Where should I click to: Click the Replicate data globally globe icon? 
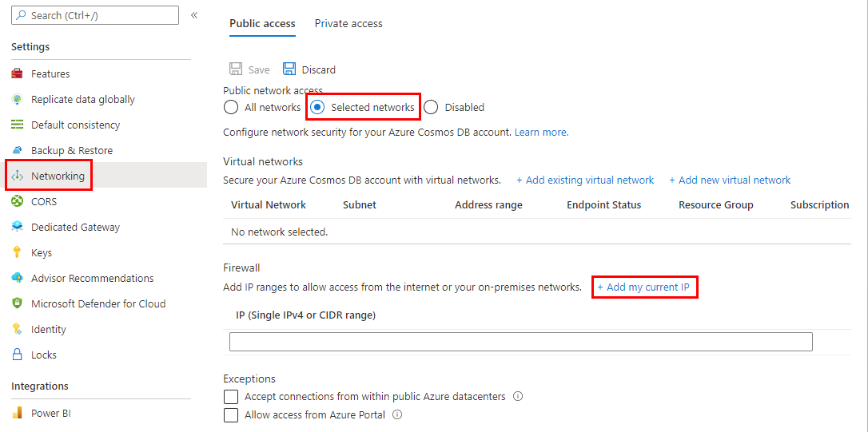(18, 99)
